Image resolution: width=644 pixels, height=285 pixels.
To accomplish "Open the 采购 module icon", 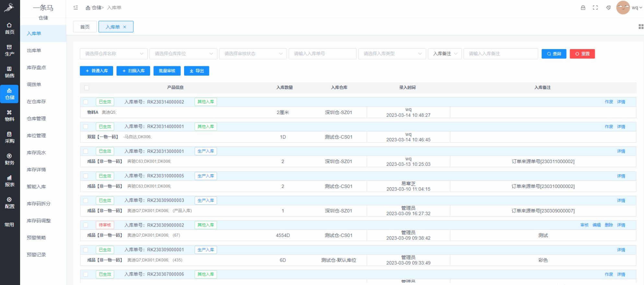I will tap(10, 137).
